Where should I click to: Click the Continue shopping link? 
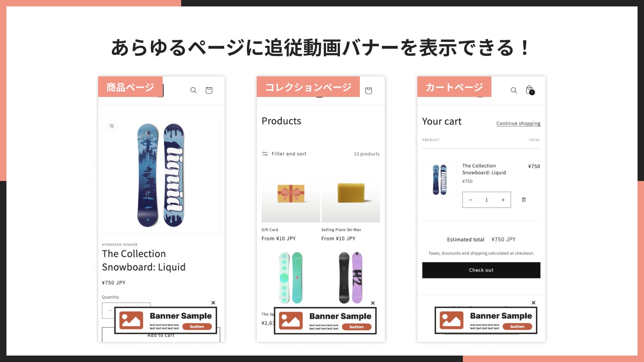[518, 123]
